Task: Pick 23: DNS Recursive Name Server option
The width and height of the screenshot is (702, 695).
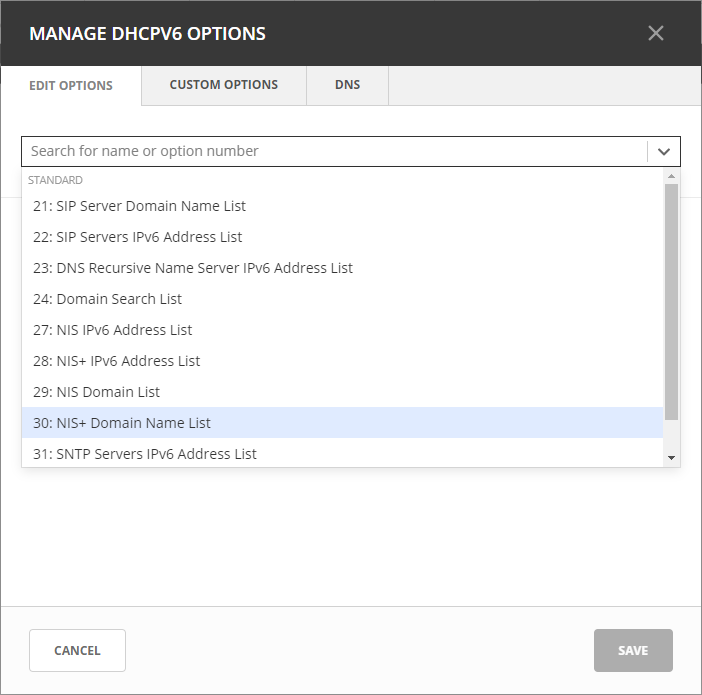Action: click(x=192, y=268)
